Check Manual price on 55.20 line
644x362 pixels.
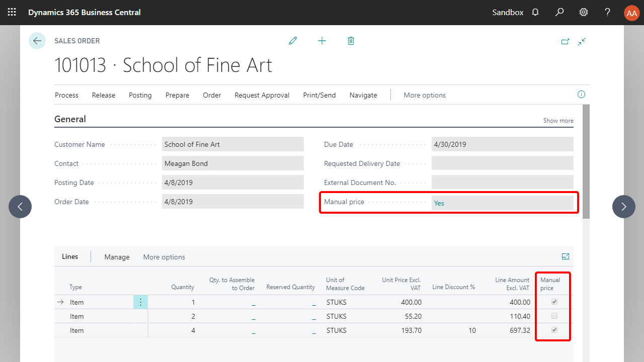[x=554, y=316]
